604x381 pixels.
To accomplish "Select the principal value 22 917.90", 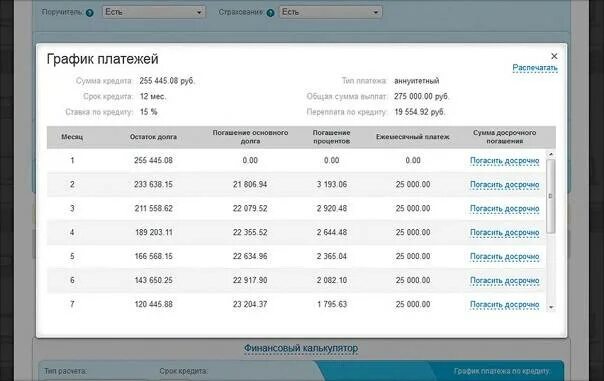I will [x=250, y=280].
